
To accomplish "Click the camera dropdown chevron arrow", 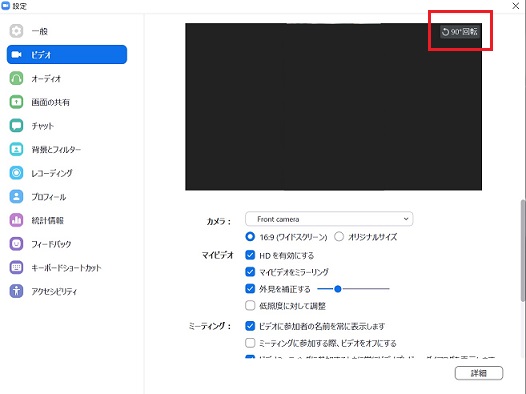I will click(406, 219).
